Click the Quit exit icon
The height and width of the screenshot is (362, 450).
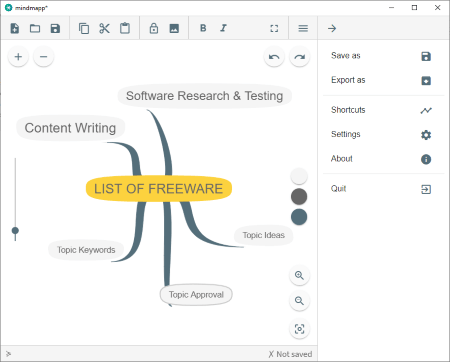(x=426, y=189)
